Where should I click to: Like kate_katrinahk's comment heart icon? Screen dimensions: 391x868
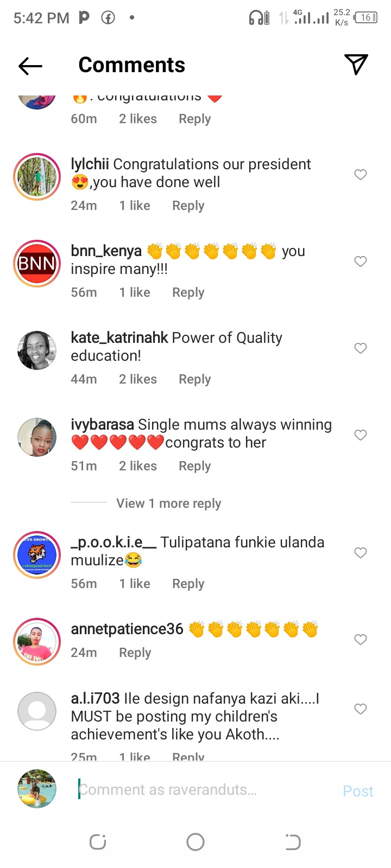pos(361,348)
